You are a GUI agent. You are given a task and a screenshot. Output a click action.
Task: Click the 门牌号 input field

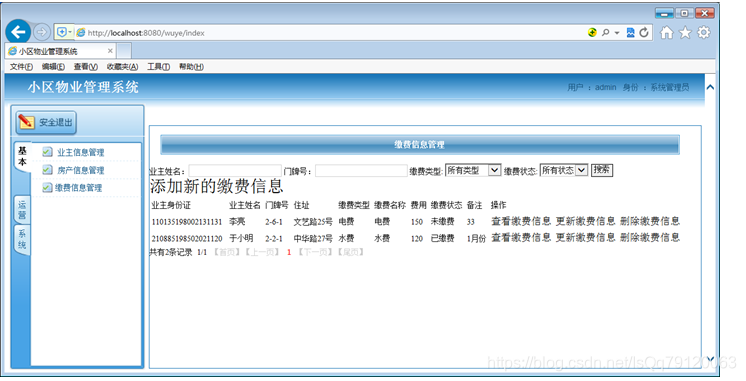pos(361,171)
